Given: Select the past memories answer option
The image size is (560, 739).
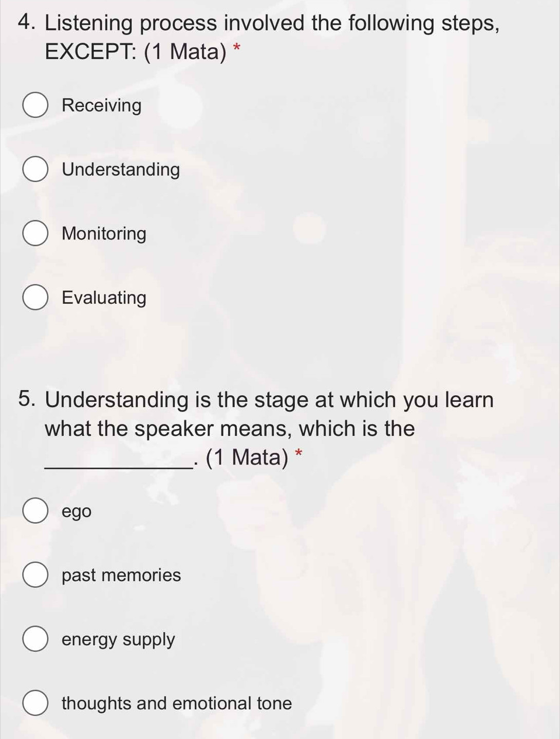Looking at the screenshot, I should 35,575.
